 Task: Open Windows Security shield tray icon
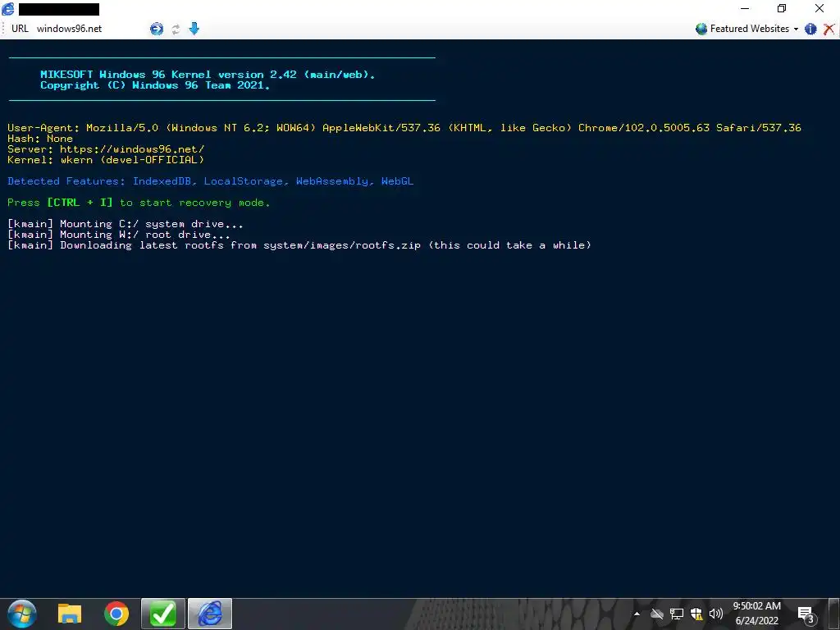pyautogui.click(x=696, y=614)
